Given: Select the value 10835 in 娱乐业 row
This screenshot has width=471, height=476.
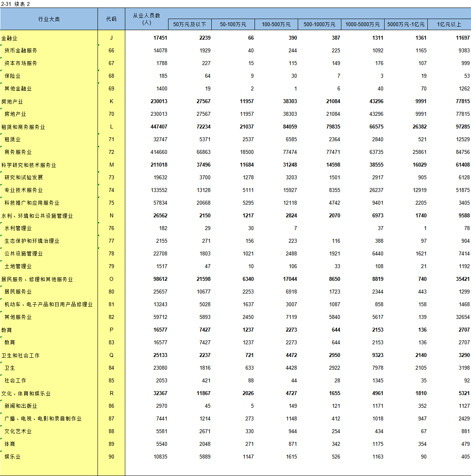Looking at the screenshot, I should [x=160, y=457].
